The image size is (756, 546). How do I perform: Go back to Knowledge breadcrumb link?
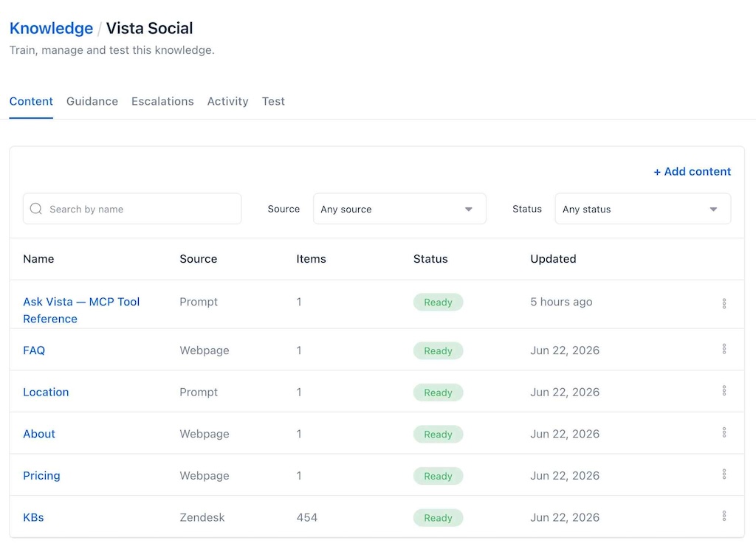(x=51, y=28)
